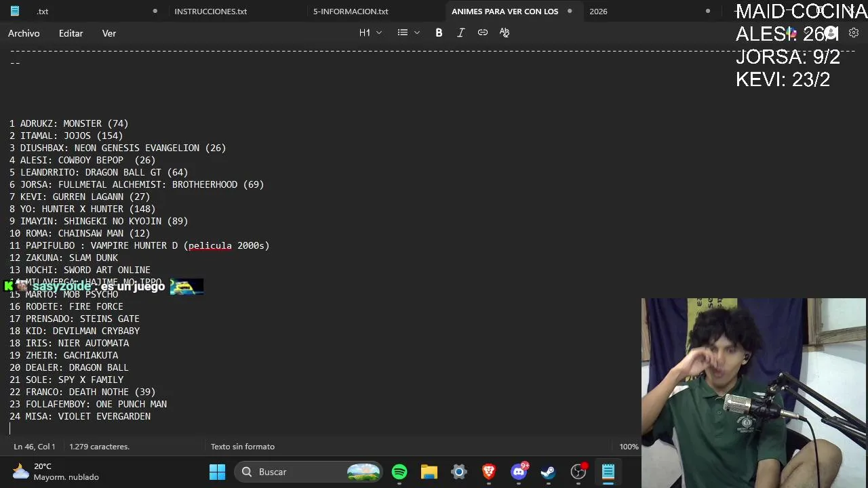
Task: Click the line IMAYIN: SHINGEKI NO KYOJIN
Action: click(98, 221)
